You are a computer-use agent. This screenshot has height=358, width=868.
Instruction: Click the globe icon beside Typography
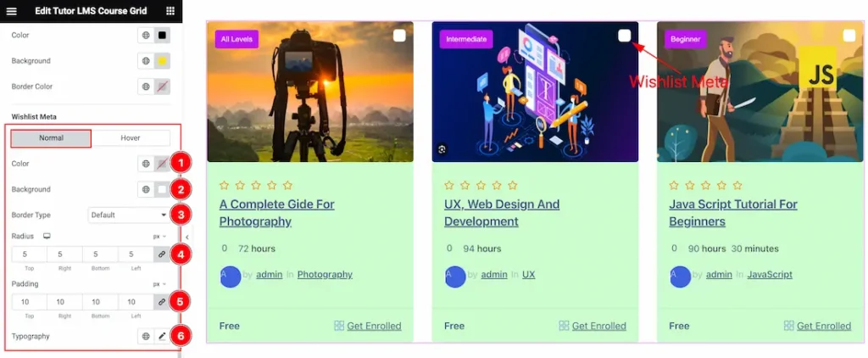pos(146,337)
